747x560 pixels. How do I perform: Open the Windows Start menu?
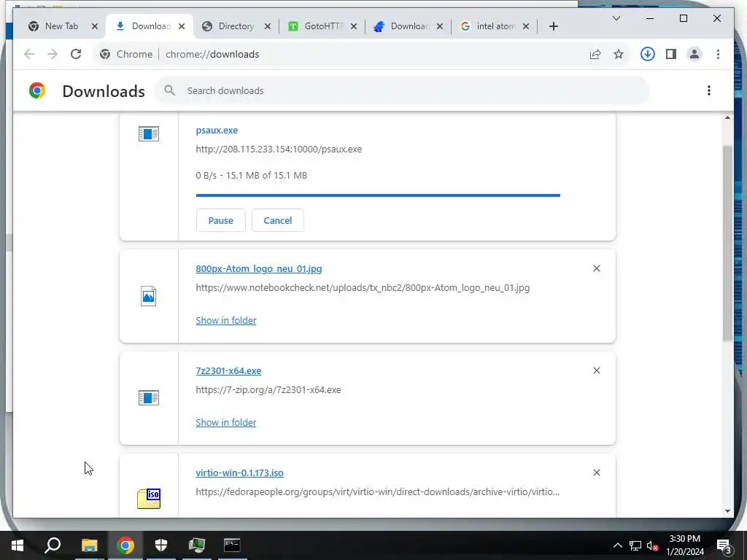[18, 545]
